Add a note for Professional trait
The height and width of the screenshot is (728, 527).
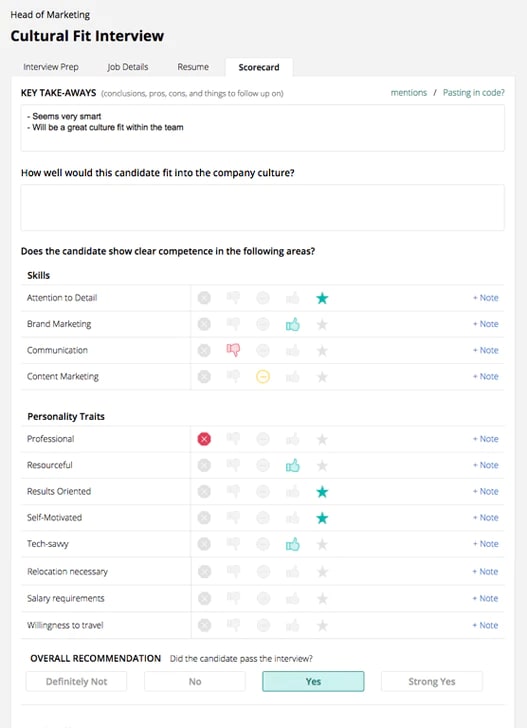click(486, 439)
